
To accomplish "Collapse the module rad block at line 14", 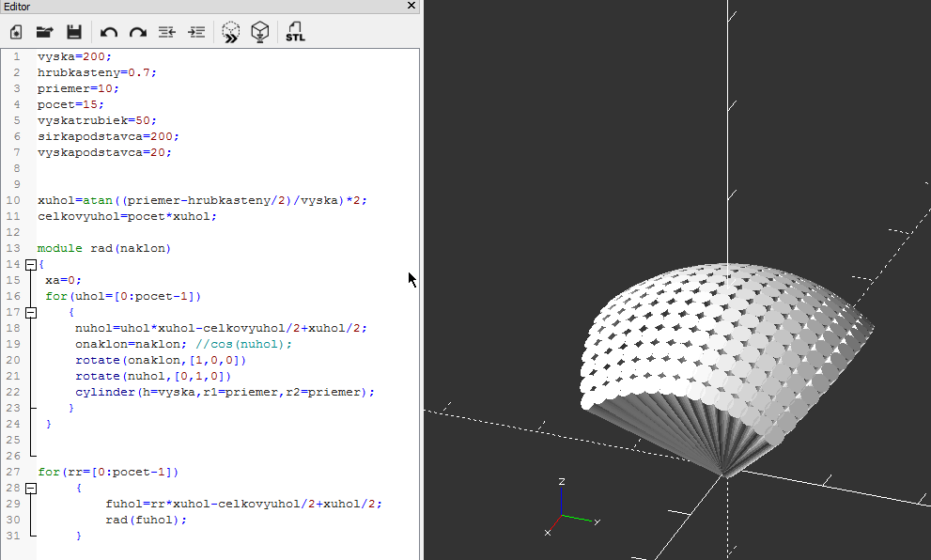I will tap(30, 264).
